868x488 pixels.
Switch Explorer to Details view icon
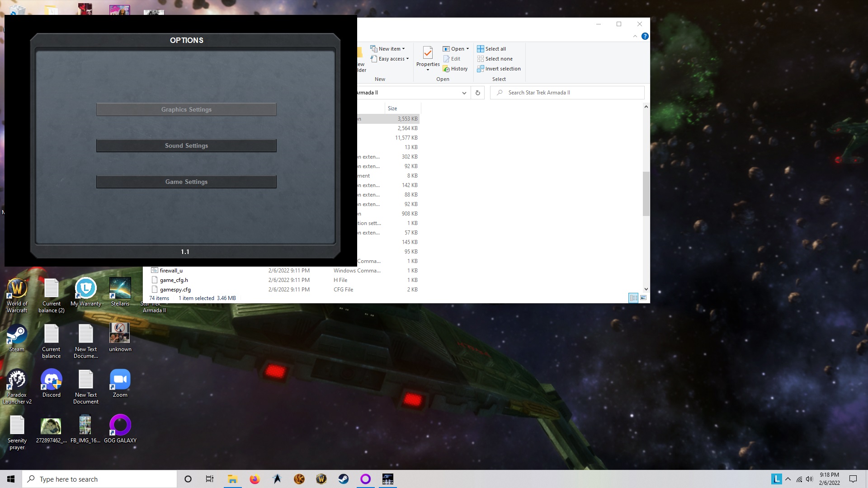(634, 298)
